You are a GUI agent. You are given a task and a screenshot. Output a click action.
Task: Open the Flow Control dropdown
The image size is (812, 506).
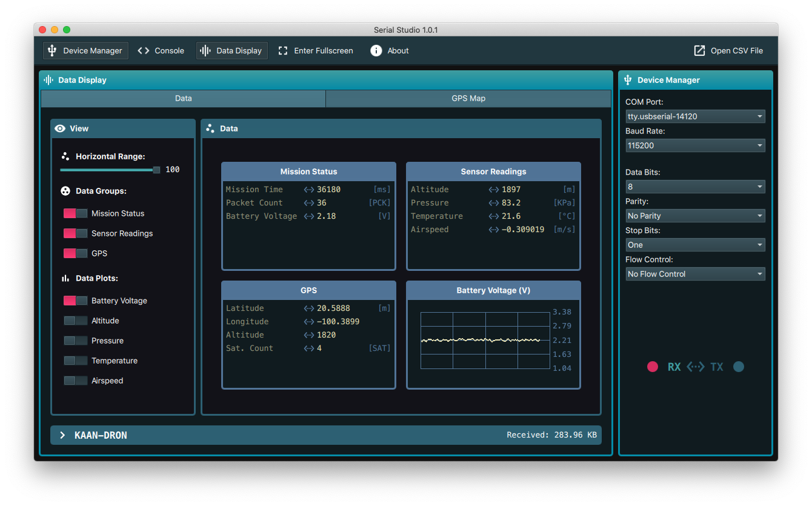695,274
